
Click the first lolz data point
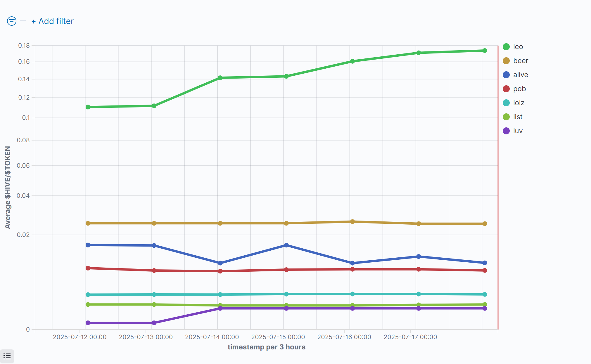(88, 294)
